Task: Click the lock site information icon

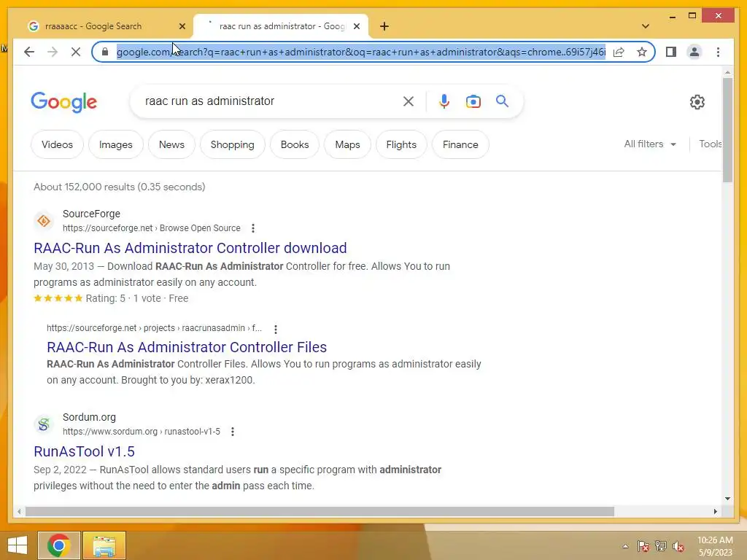Action: point(105,52)
